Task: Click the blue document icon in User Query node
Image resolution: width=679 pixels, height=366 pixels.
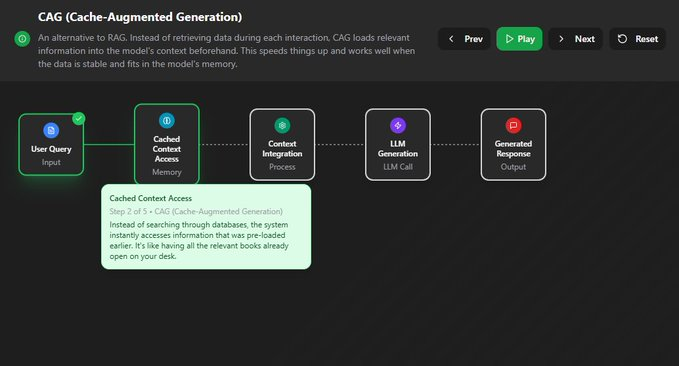Action: pos(51,130)
